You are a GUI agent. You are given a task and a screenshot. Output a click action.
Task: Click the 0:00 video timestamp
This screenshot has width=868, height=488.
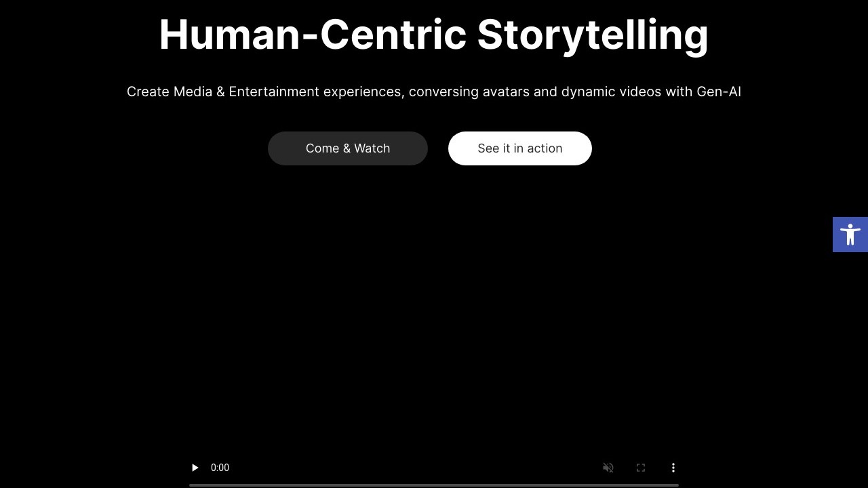point(220,468)
